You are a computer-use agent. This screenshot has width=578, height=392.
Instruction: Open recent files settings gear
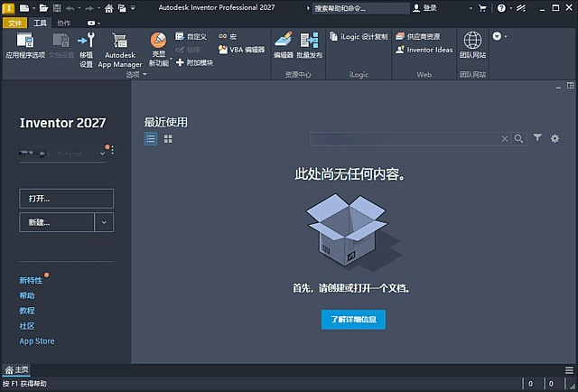[x=555, y=138]
